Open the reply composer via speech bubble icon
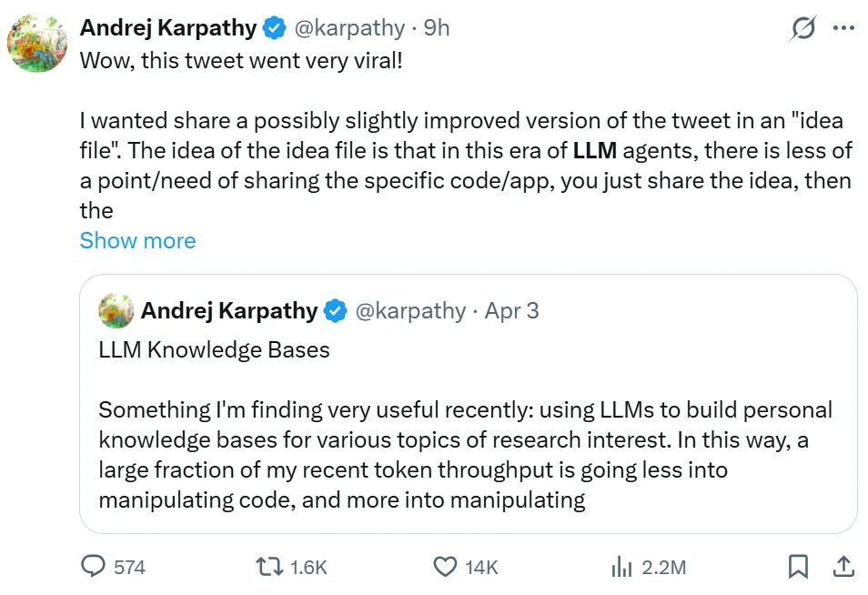The width and height of the screenshot is (868, 595). (94, 566)
